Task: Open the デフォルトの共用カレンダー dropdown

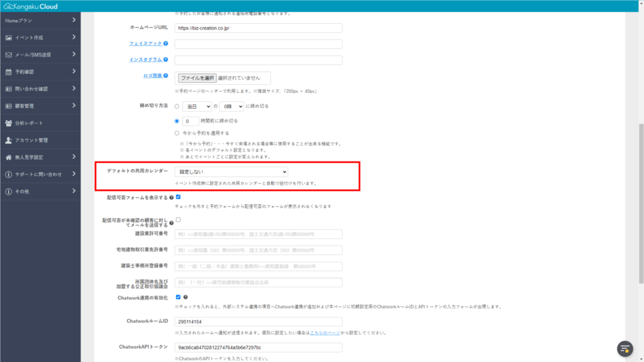Action: 231,172
